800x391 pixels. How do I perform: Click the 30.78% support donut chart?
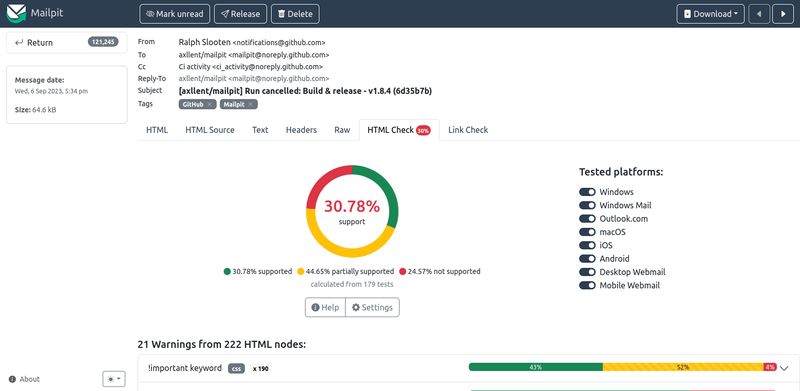tap(352, 211)
